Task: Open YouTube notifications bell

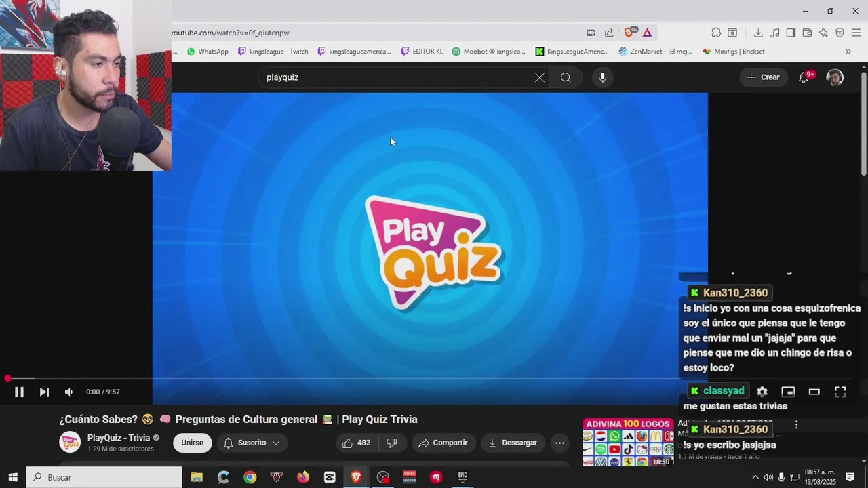Action: click(x=804, y=77)
